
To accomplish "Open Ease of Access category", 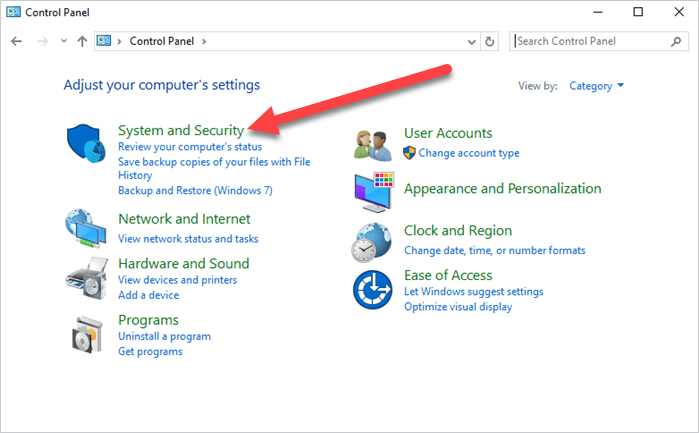I will pyautogui.click(x=448, y=275).
